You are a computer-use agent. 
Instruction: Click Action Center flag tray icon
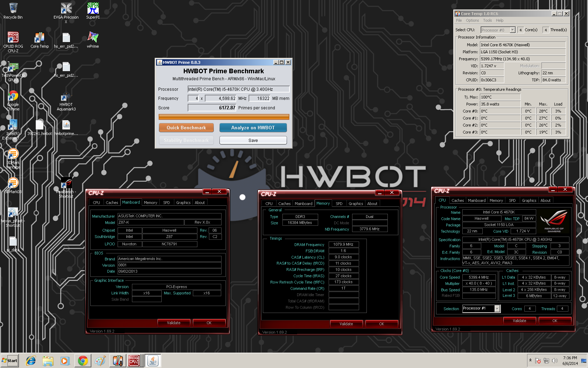coord(538,361)
